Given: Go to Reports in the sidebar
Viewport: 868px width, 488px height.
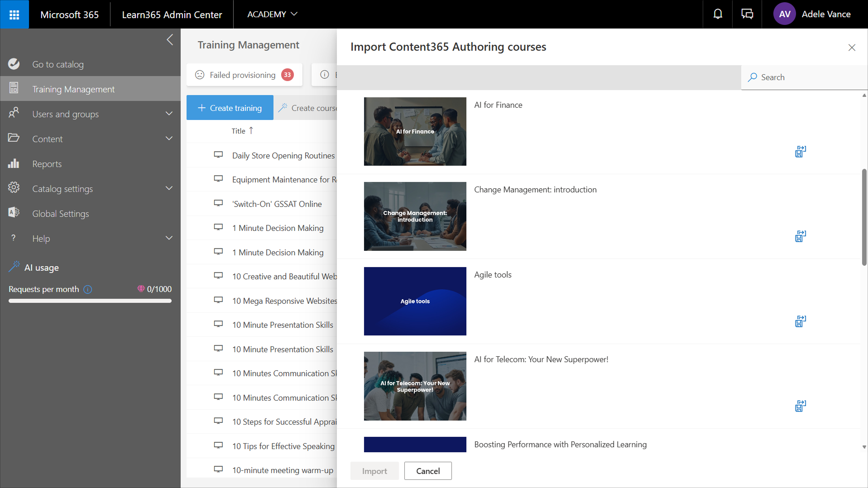Looking at the screenshot, I should [47, 164].
